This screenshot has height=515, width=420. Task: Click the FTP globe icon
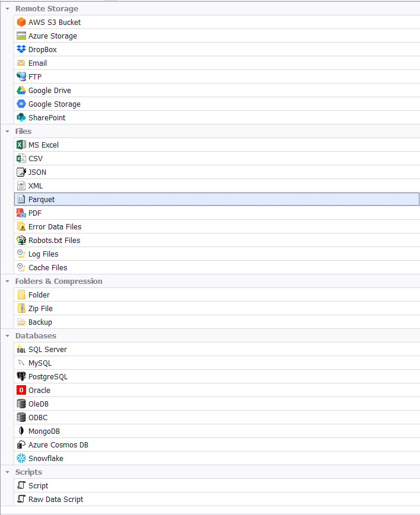click(x=21, y=76)
